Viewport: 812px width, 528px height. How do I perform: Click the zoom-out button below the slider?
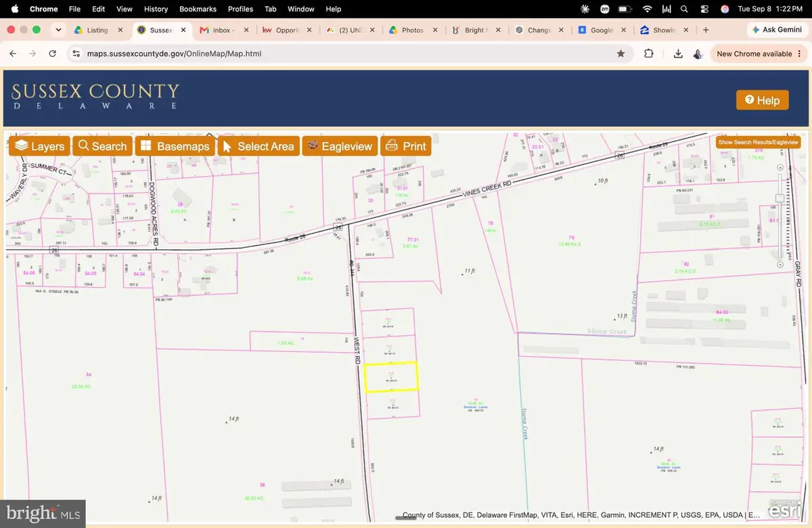coord(780,264)
